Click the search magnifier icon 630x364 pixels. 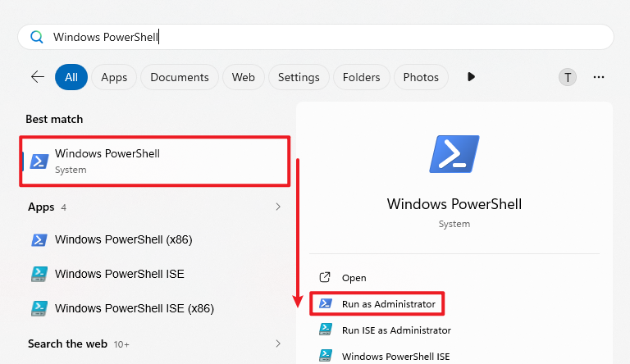point(36,37)
